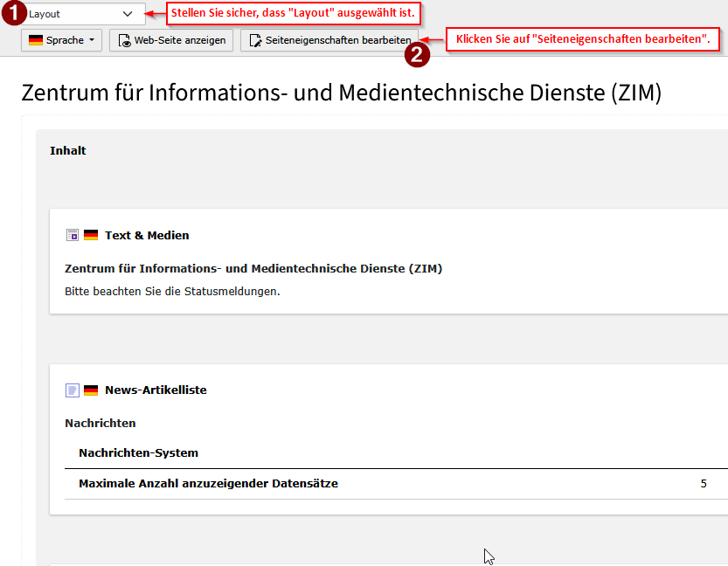Click the red step 2 marker
This screenshot has width=728, height=566.
(x=418, y=54)
